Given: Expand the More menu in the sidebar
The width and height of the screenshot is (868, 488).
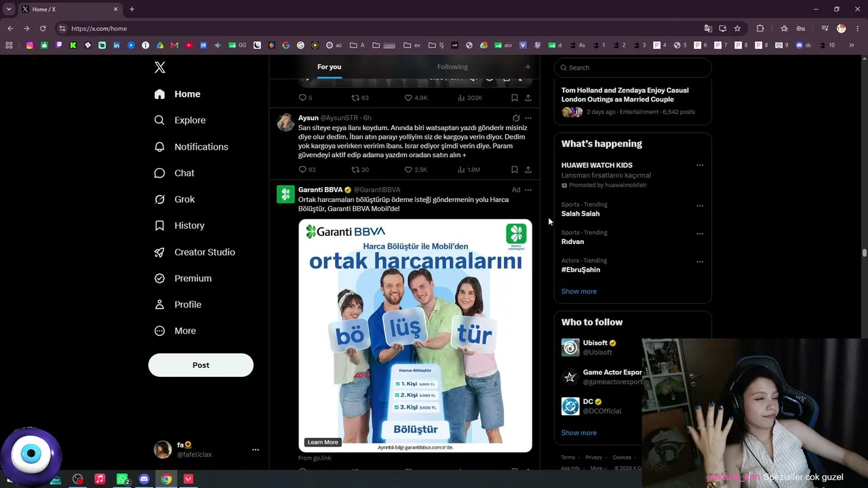Looking at the screenshot, I should [175, 331].
